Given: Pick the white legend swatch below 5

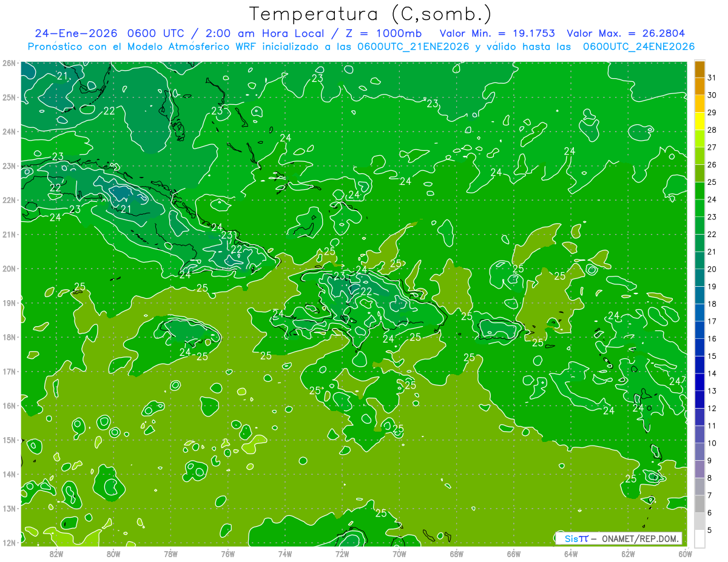Looking at the screenshot, I should pos(699,538).
